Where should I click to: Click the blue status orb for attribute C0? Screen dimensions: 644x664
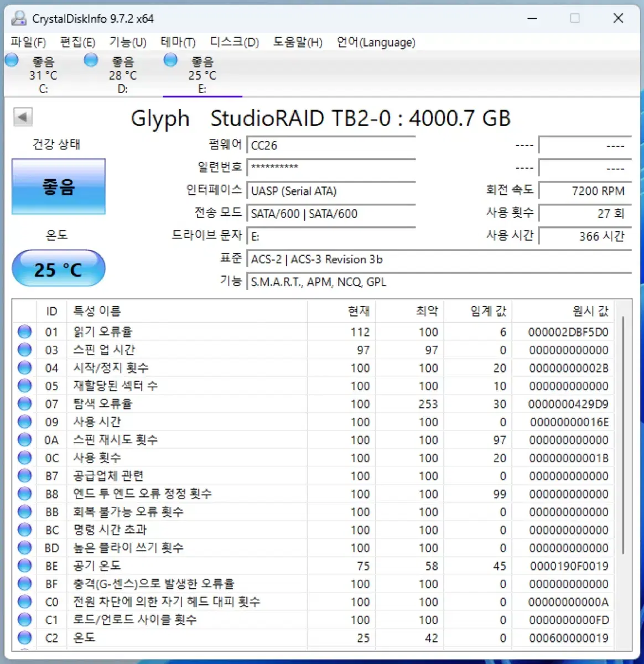tap(24, 601)
